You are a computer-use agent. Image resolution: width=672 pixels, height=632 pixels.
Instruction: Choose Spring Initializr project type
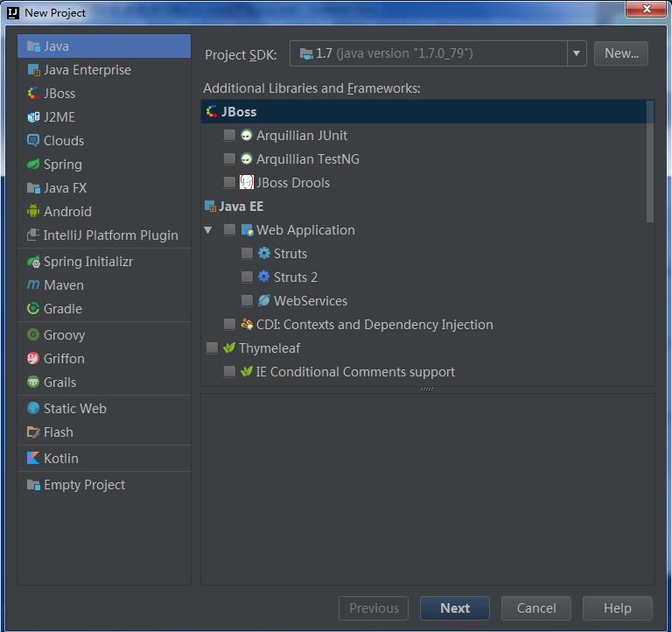(x=104, y=262)
